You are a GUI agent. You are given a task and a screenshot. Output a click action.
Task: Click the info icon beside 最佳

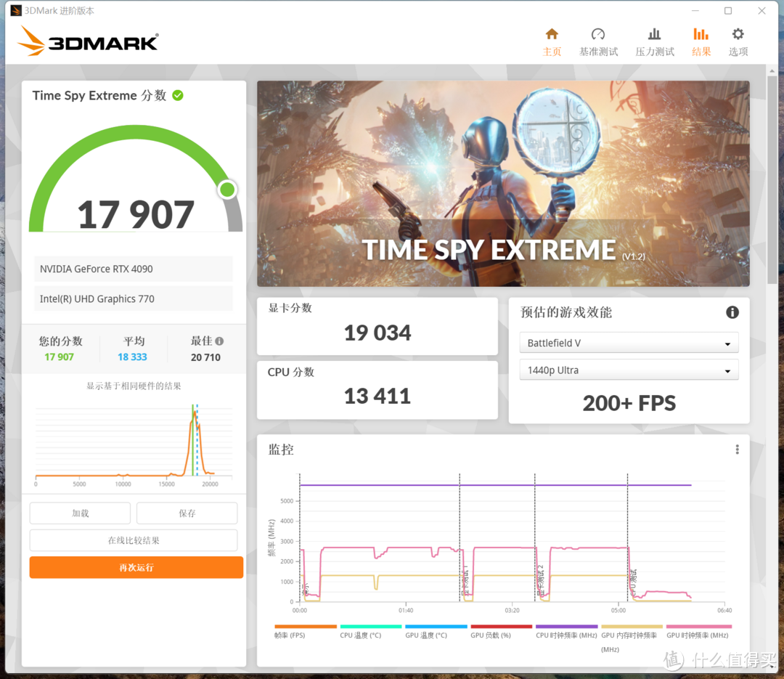pyautogui.click(x=219, y=341)
